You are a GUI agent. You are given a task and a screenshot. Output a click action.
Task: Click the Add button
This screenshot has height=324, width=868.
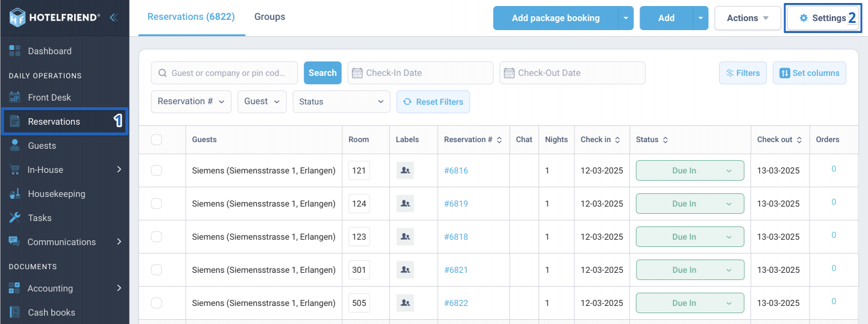click(666, 18)
